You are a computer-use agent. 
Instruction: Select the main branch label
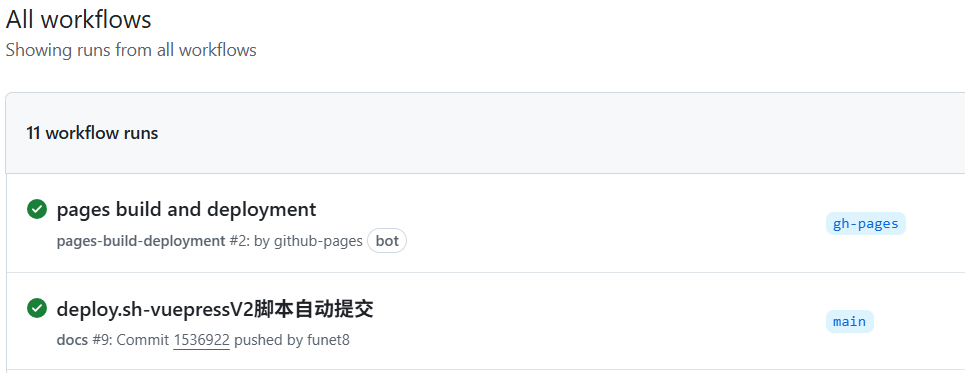pyautogui.click(x=849, y=321)
